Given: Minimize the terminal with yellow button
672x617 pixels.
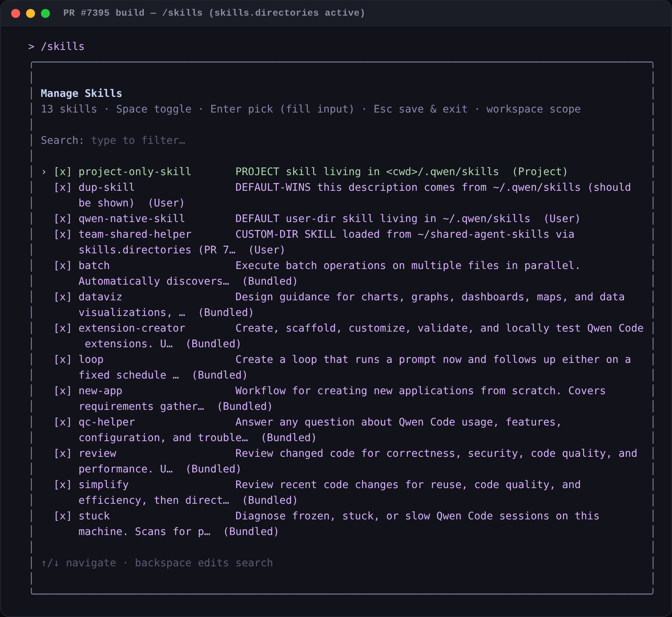Looking at the screenshot, I should coord(31,13).
